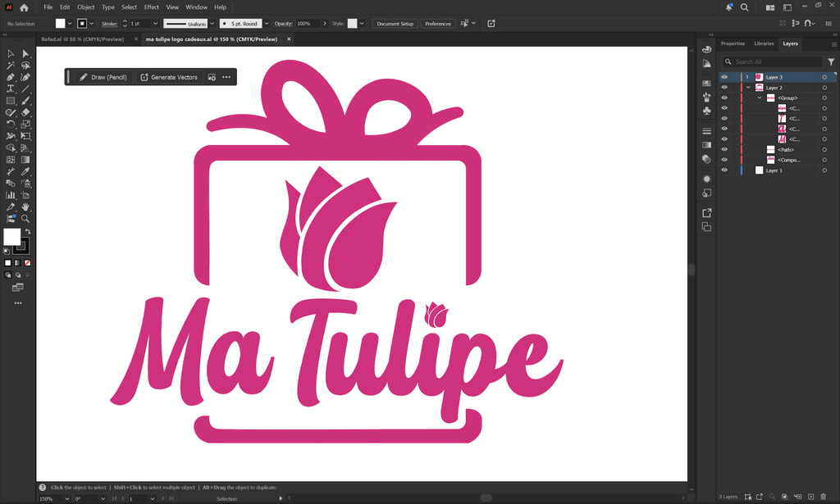This screenshot has width=840, height=504.
Task: Switch to Rafad.ai document tab
Action: pyautogui.click(x=83, y=39)
